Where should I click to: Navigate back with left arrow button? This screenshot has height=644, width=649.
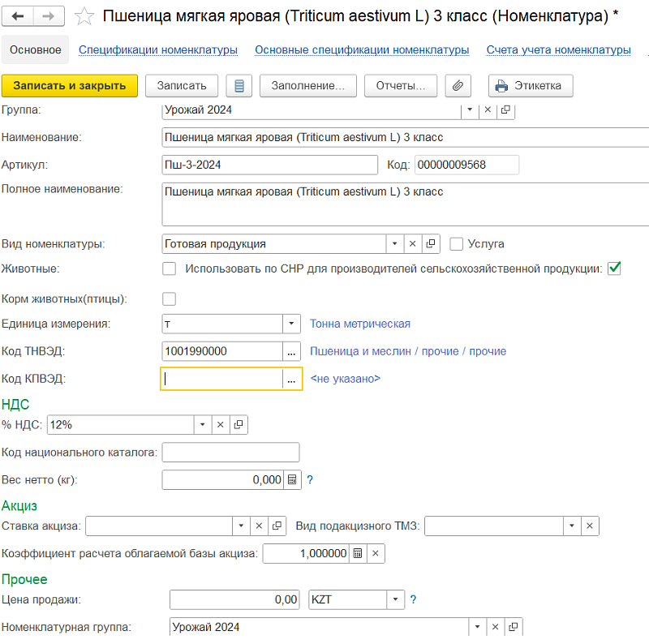tap(19, 15)
